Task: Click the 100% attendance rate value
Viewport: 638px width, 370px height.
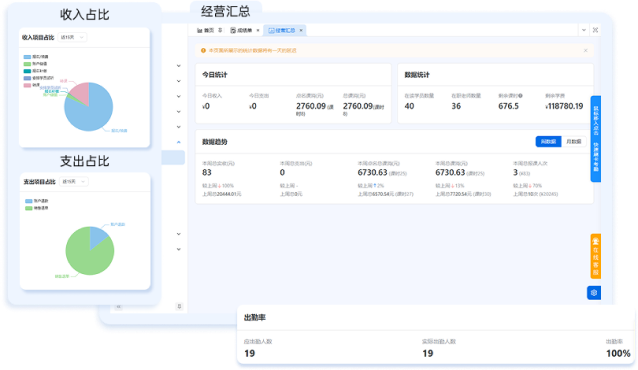Action: (618, 354)
